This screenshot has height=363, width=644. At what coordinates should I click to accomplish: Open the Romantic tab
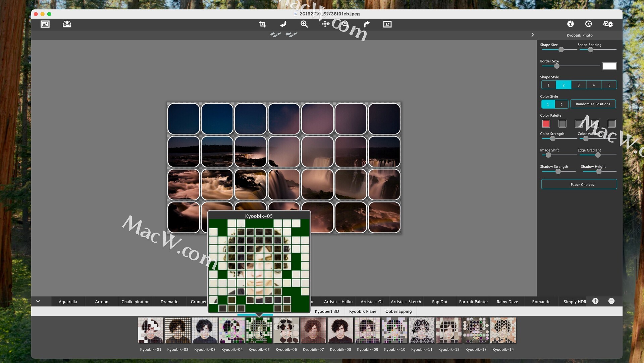541,302
